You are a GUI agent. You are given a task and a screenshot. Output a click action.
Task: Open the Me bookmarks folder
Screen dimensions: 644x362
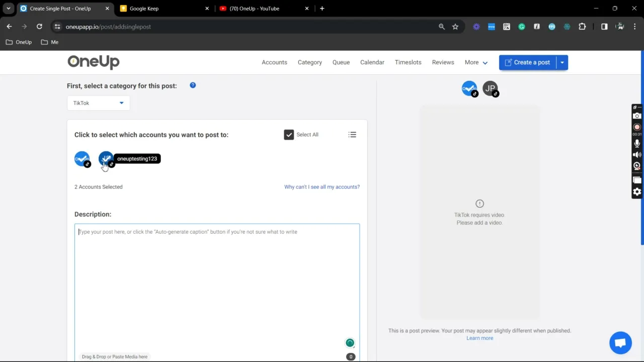pos(50,42)
